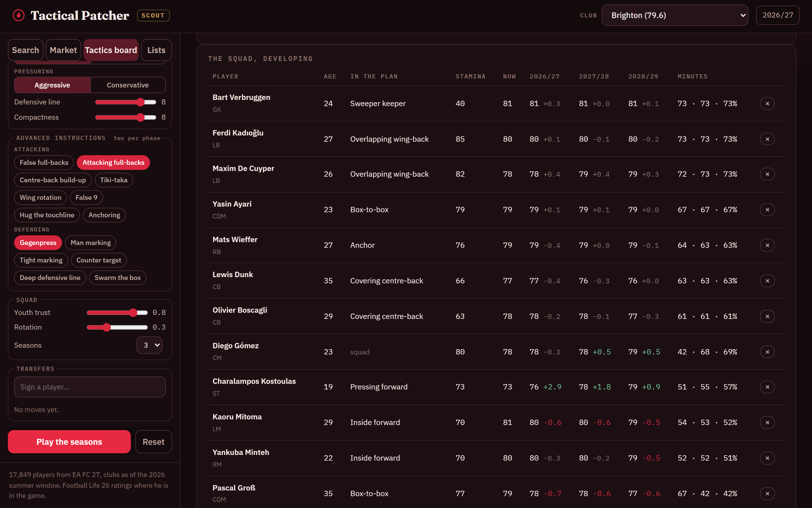
Task: Adjust the Youth trust slider
Action: (x=117, y=313)
